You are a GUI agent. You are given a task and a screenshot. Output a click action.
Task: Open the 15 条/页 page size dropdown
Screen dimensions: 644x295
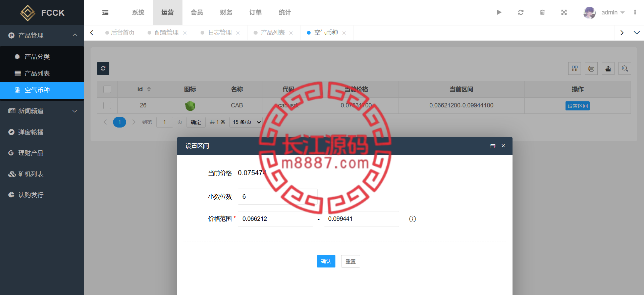[x=247, y=122]
